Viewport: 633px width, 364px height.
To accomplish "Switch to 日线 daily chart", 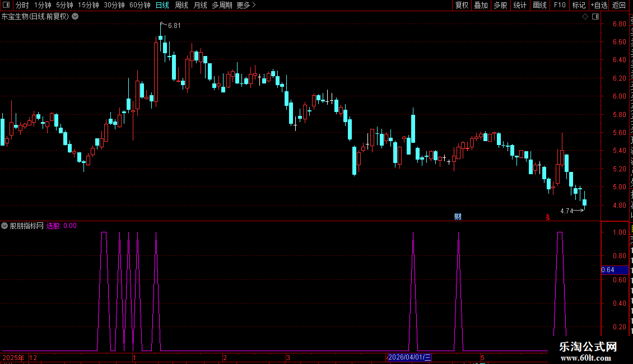I will click(162, 5).
